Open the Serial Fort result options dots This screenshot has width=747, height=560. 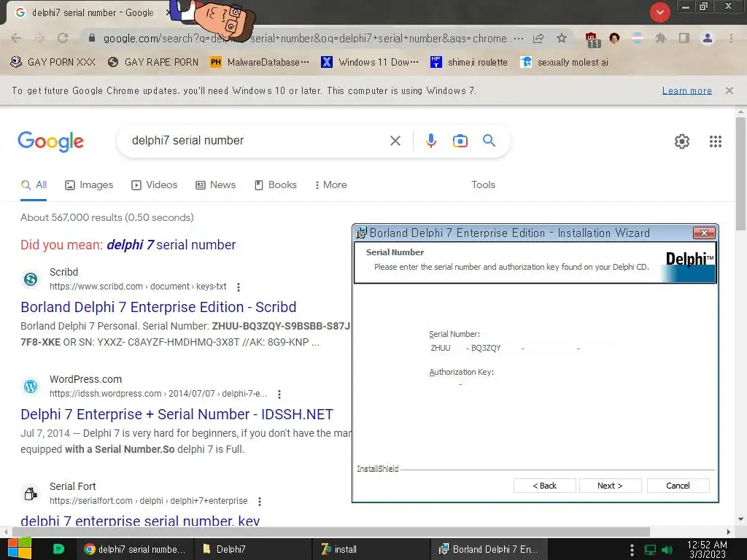[259, 502]
